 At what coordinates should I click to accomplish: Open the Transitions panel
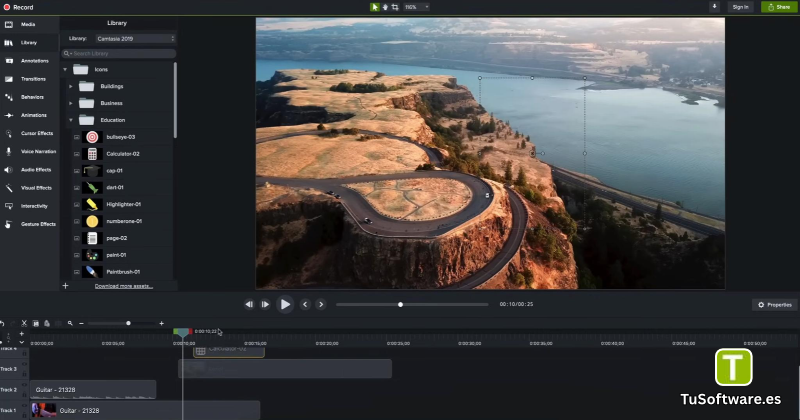(29, 79)
